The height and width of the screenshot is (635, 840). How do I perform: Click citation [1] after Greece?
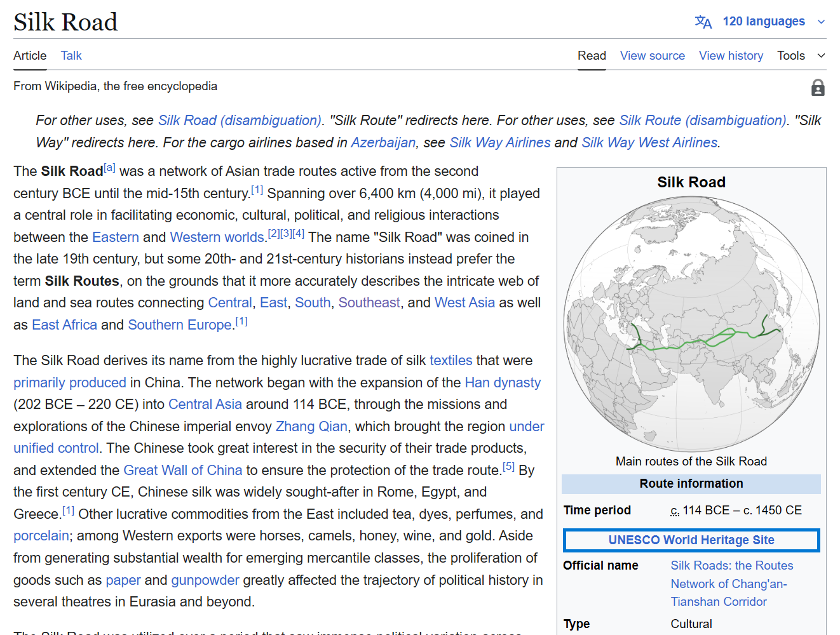tap(69, 511)
